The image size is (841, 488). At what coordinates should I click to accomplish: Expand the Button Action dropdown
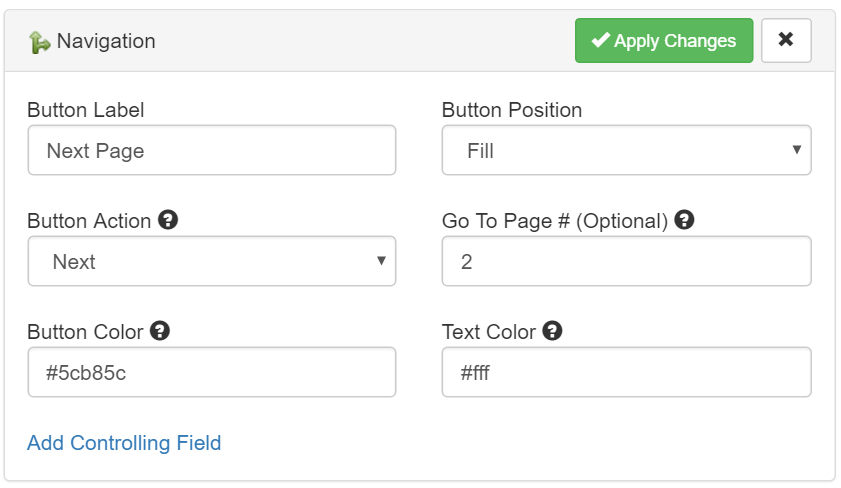coord(212,262)
